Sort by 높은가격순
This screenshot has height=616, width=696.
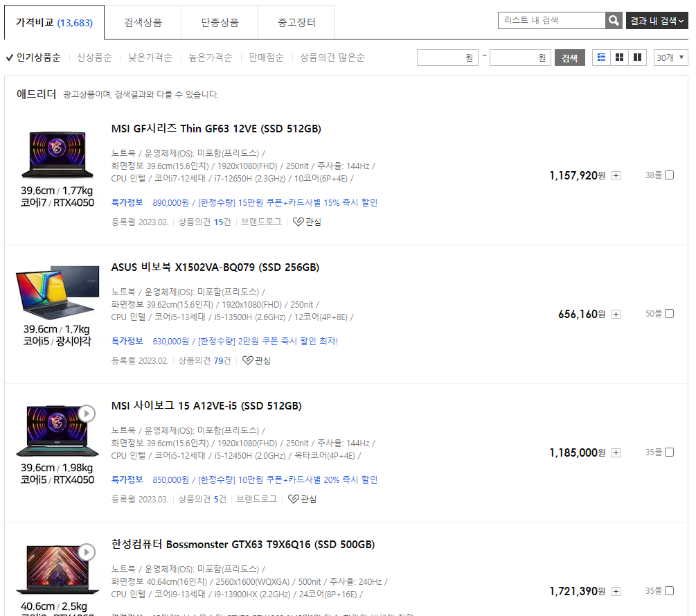click(211, 58)
